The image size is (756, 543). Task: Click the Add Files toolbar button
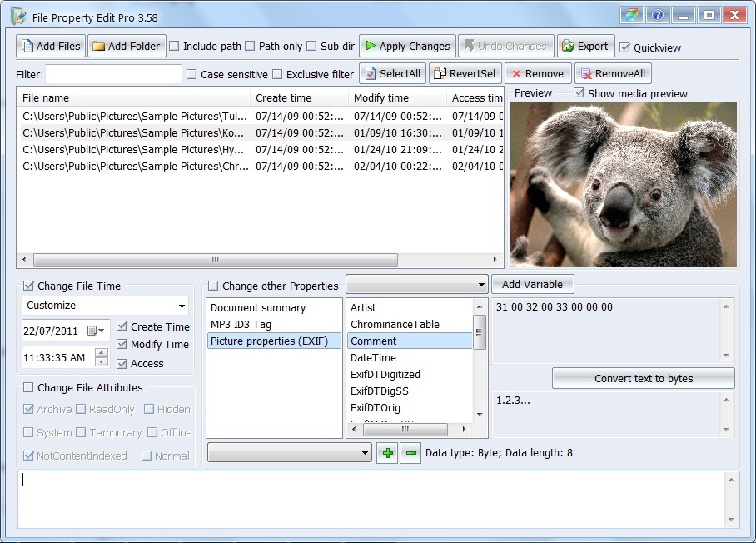(x=51, y=46)
